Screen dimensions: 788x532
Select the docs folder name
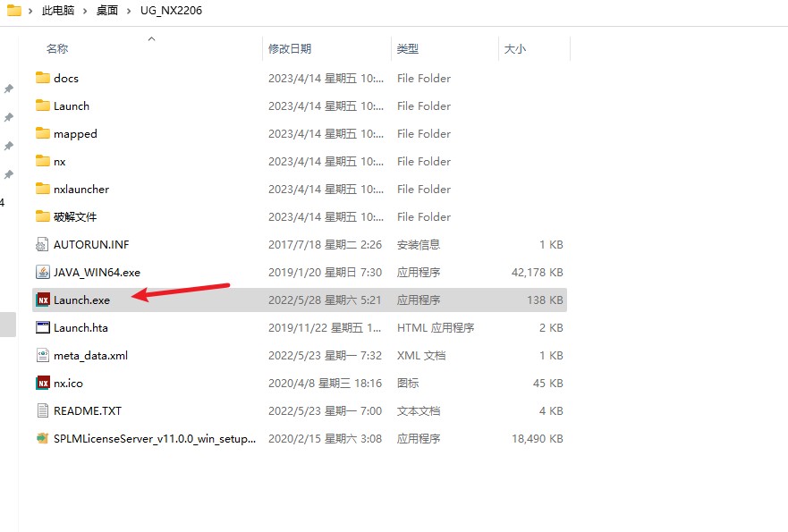click(x=66, y=79)
